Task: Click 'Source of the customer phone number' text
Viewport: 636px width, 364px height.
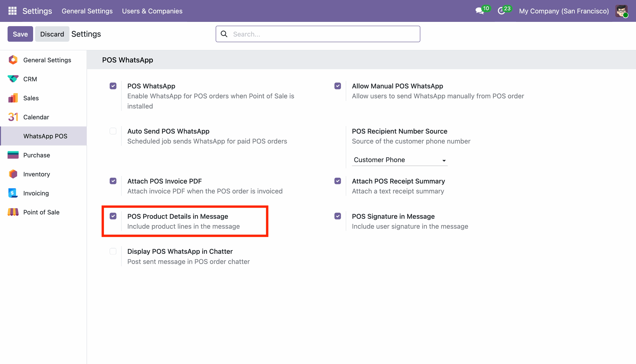Action: pos(411,141)
